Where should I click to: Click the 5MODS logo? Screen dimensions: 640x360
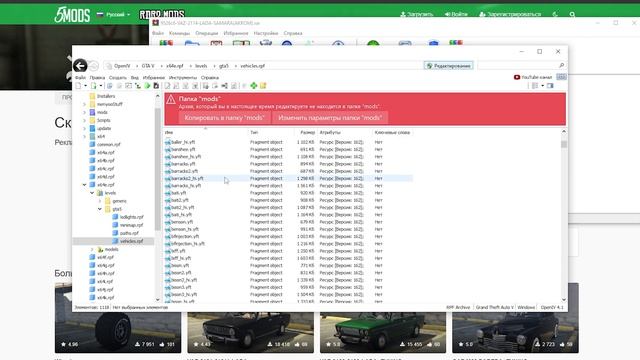(72, 15)
